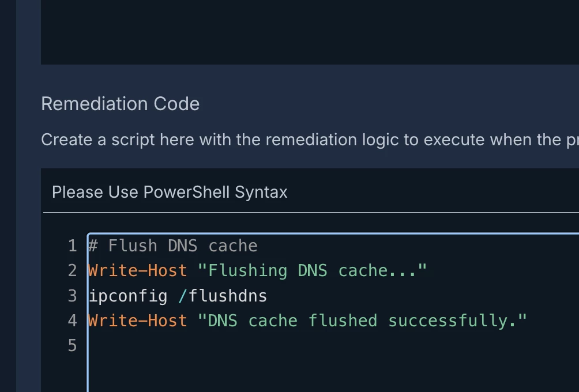Click the remediation logic description text
The width and height of the screenshot is (579, 392).
pyautogui.click(x=310, y=140)
